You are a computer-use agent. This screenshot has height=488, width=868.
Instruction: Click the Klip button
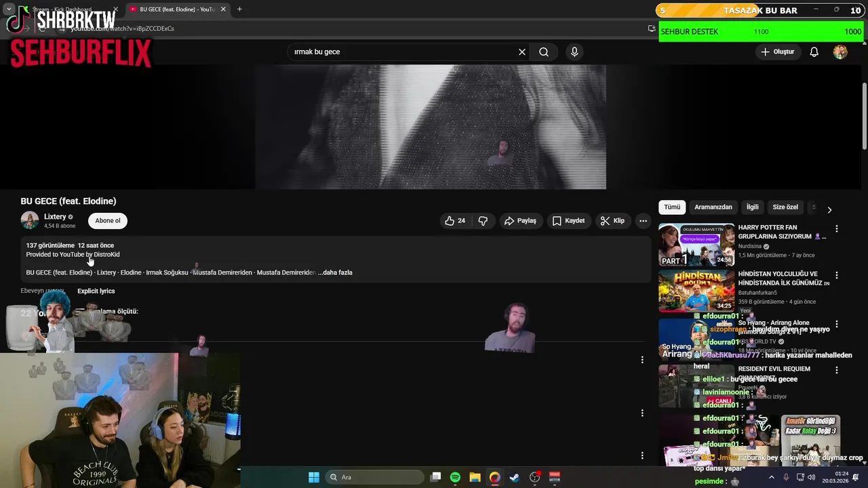(612, 220)
